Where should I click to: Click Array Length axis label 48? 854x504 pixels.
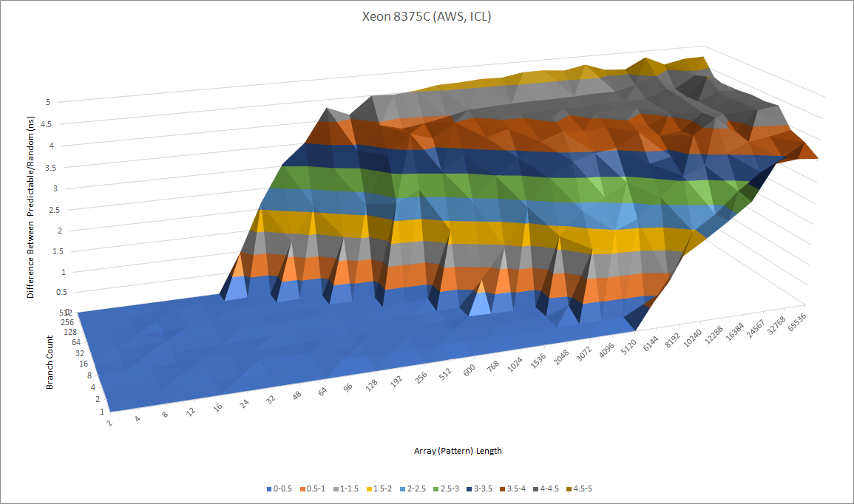pos(296,395)
